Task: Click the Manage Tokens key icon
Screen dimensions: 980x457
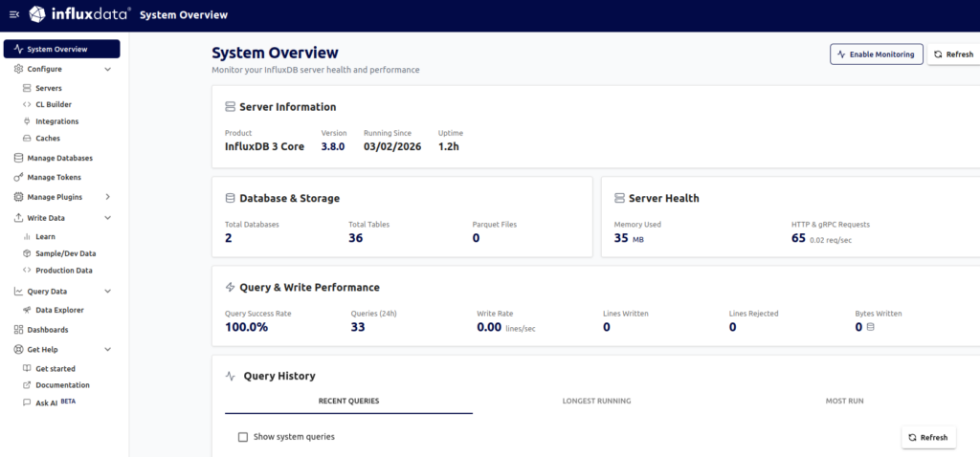Action: [x=19, y=178]
